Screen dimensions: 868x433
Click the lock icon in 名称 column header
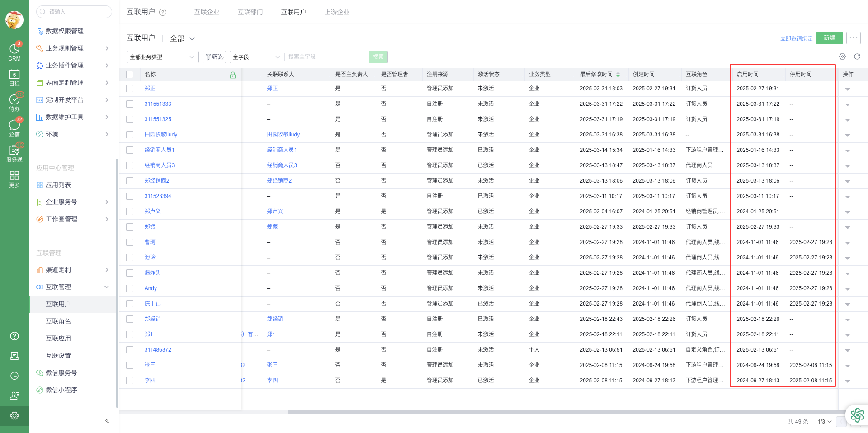tap(233, 75)
